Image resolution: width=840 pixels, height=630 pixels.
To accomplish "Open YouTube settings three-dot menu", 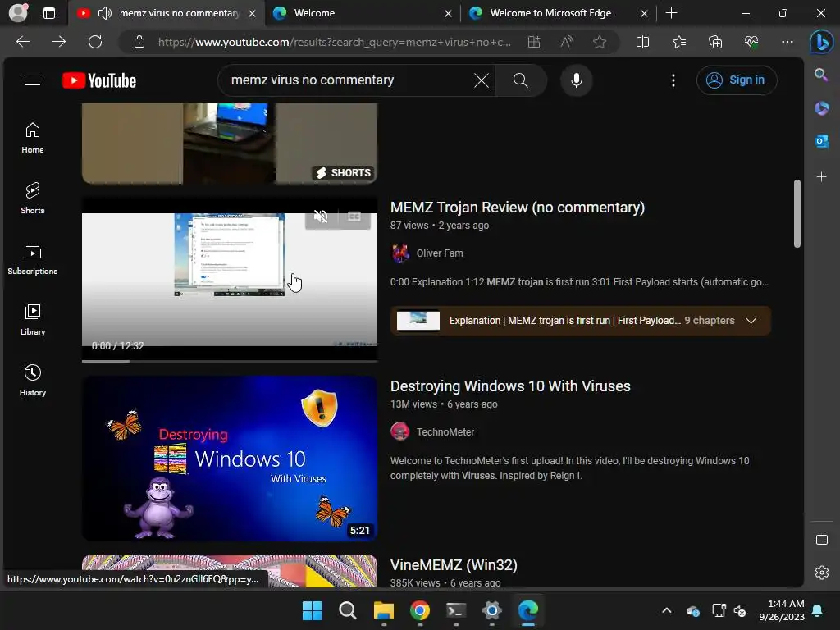I will click(x=673, y=80).
